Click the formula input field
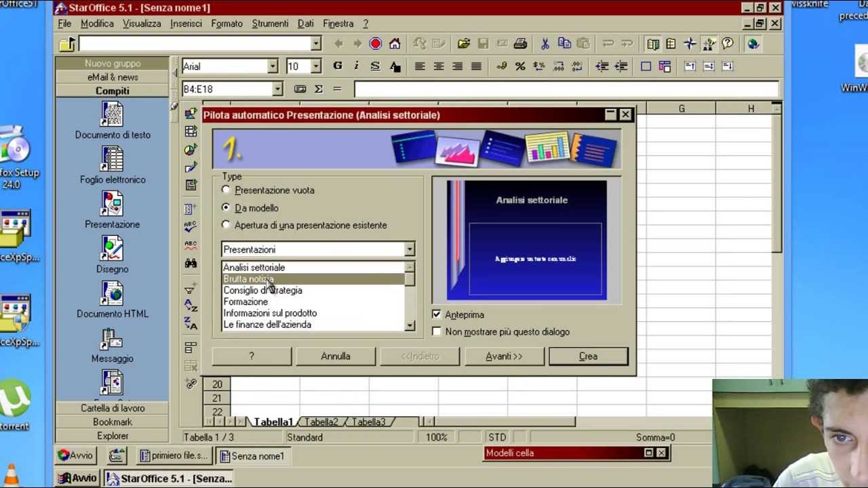The height and width of the screenshot is (488, 868). [566, 89]
